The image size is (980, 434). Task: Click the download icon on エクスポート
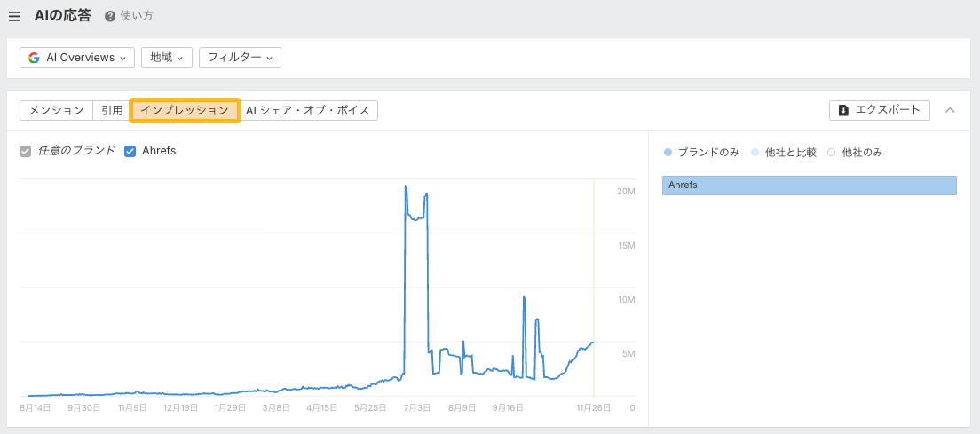point(843,110)
